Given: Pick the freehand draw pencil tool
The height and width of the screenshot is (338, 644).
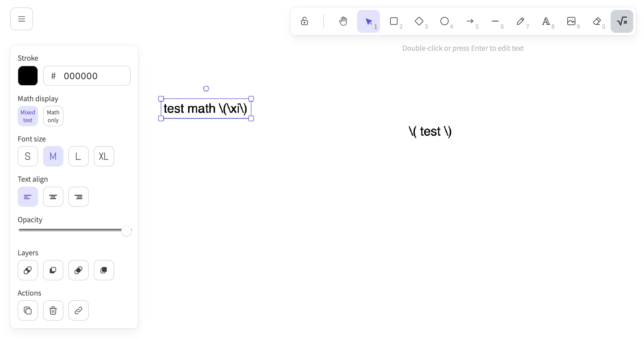Looking at the screenshot, I should click(x=520, y=21).
